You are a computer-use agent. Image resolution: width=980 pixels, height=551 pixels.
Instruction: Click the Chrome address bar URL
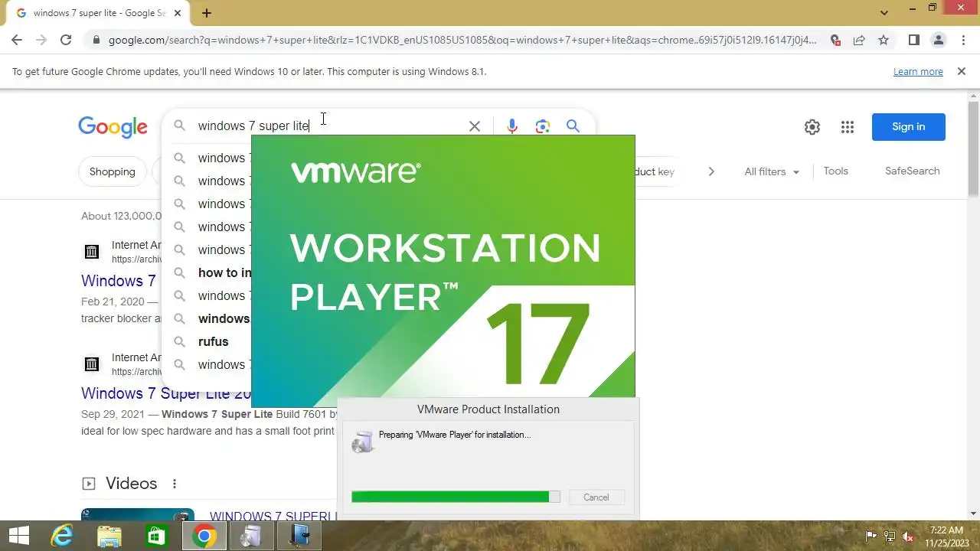(x=462, y=40)
